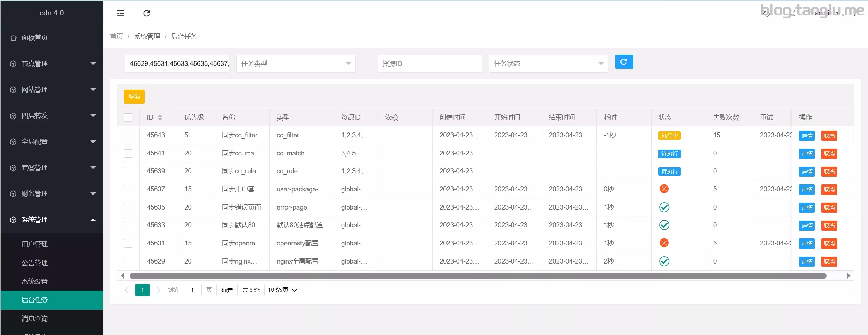Click the refresh icon in the top bar
868x335 pixels.
click(x=146, y=13)
